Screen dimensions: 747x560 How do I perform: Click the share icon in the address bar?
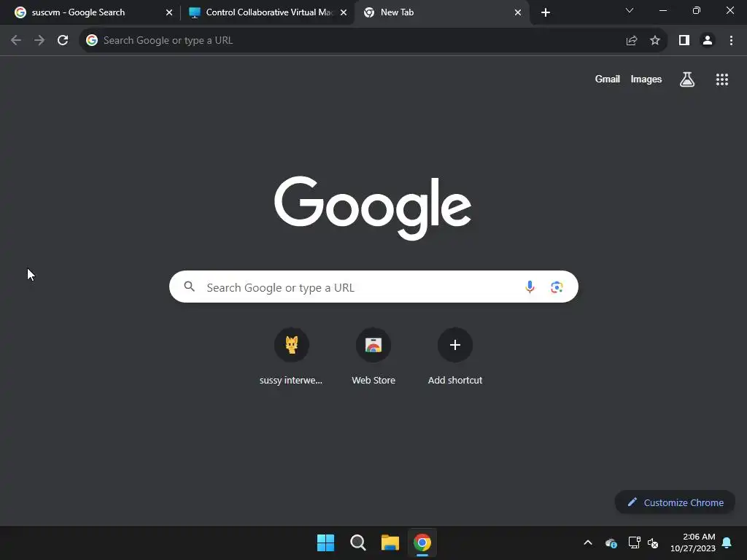pyautogui.click(x=632, y=41)
